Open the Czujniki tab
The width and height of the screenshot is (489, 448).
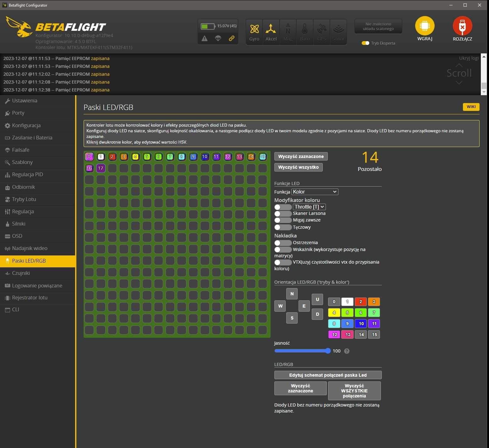click(38, 273)
